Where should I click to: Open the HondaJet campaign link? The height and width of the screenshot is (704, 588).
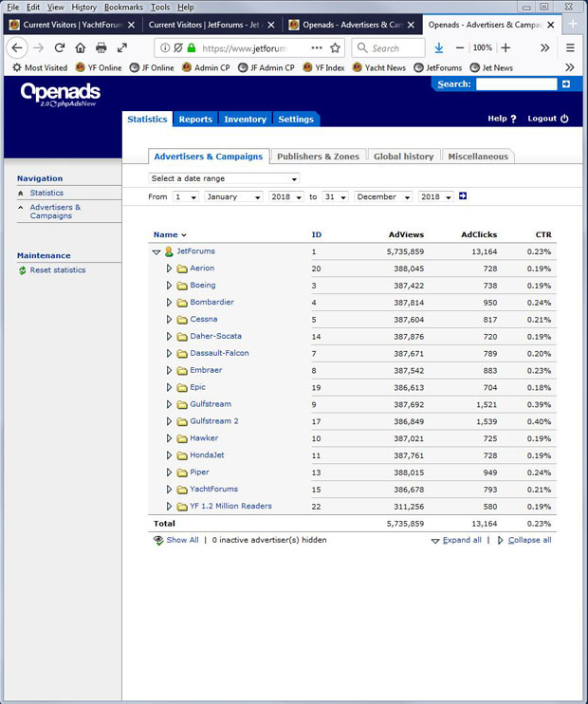pos(207,455)
